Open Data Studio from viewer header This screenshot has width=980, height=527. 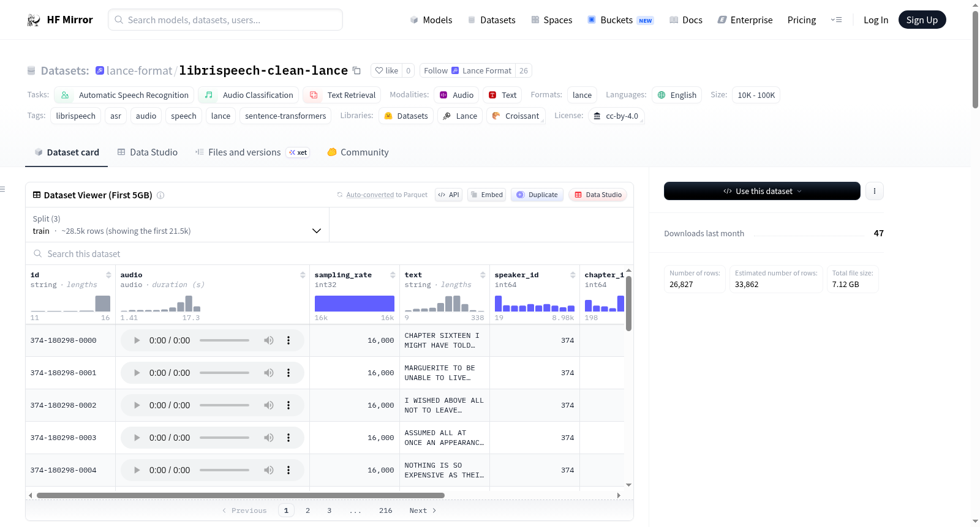pyautogui.click(x=598, y=195)
